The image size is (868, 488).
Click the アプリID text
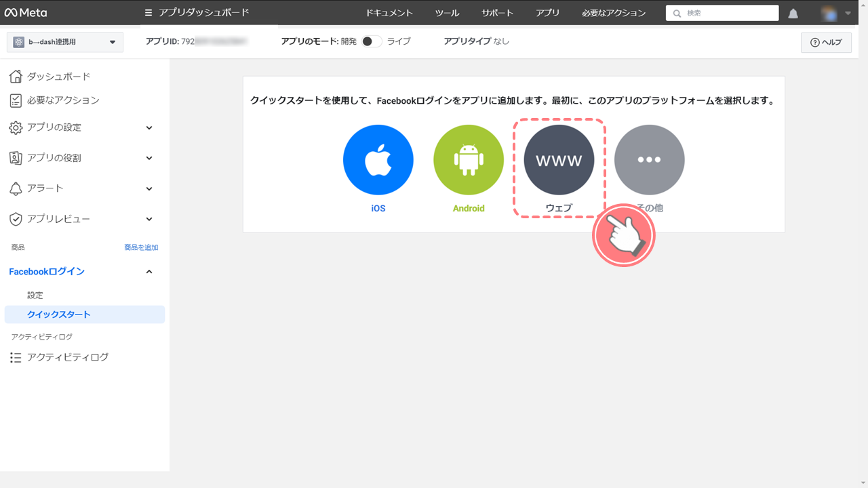click(x=197, y=41)
